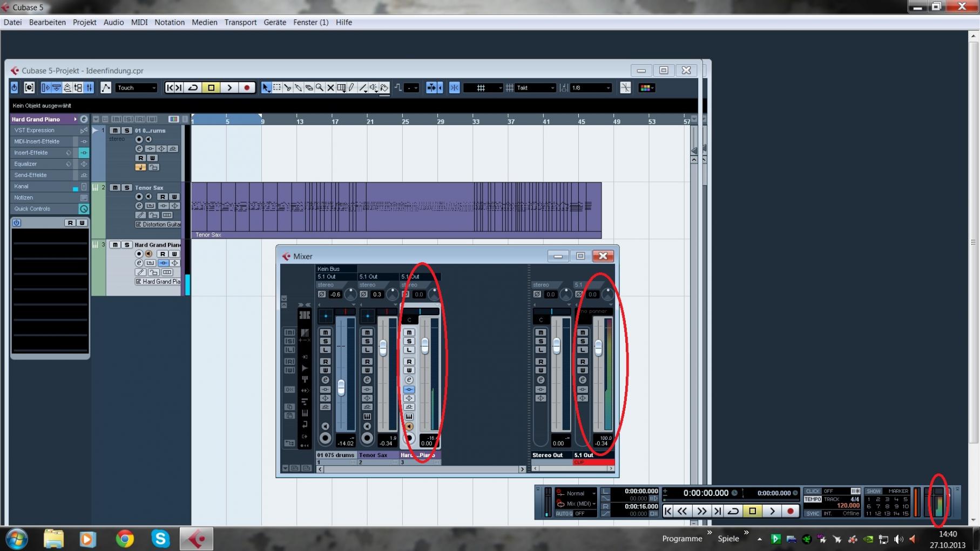Toggle the CLICK metronome button

(812, 491)
